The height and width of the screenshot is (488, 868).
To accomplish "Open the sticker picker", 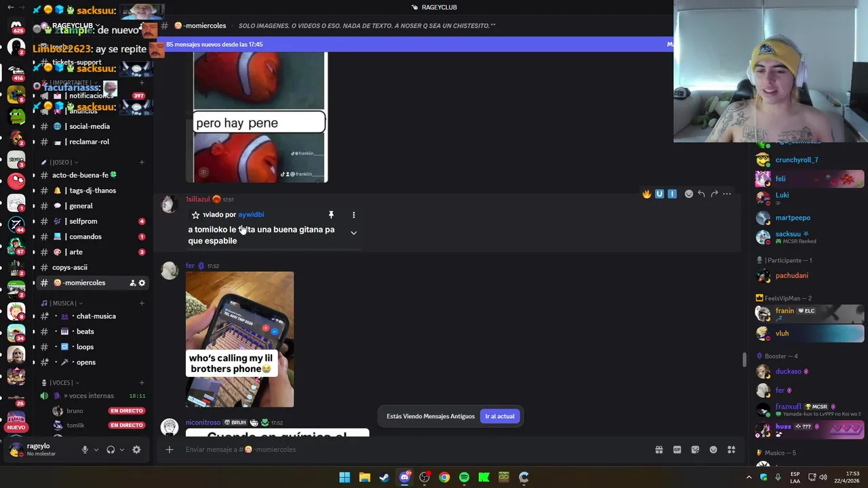I will point(695,449).
